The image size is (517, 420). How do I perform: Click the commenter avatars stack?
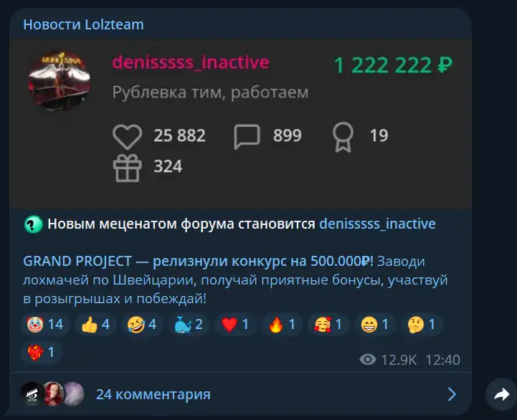[x=52, y=393]
